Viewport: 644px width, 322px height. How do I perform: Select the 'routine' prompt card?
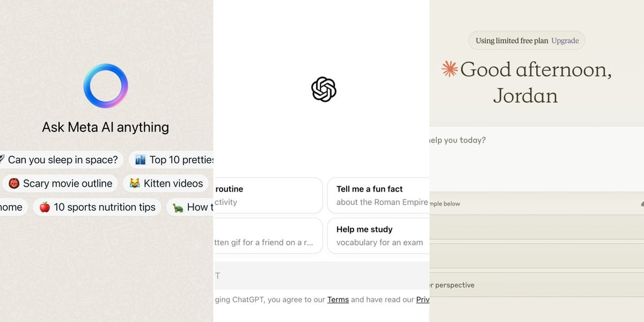(x=268, y=195)
